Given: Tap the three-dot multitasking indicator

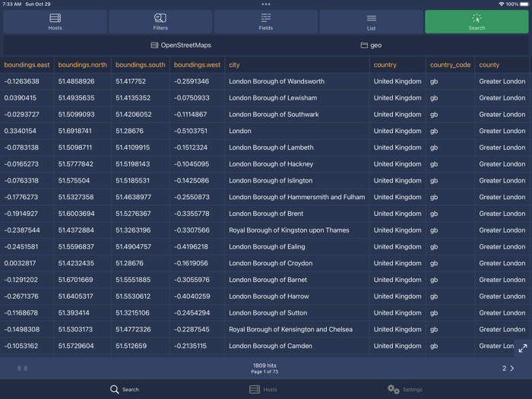Looking at the screenshot, I should click(x=266, y=4).
